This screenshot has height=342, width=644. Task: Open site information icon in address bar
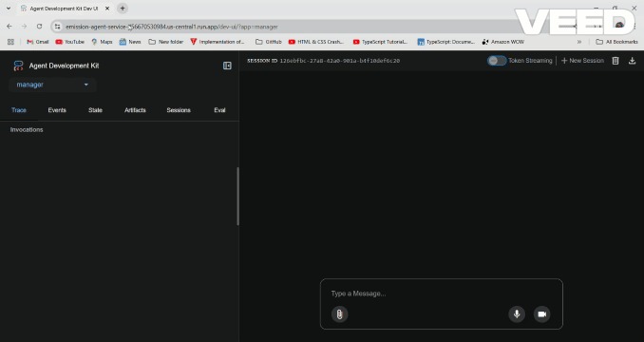click(x=58, y=27)
